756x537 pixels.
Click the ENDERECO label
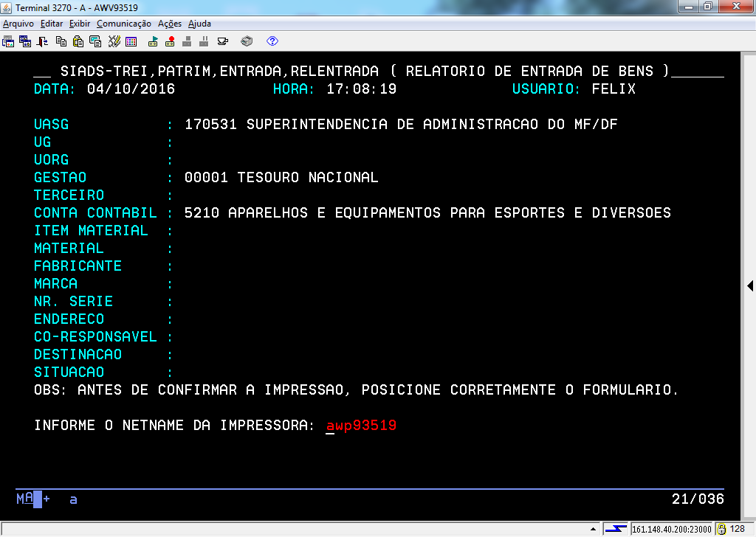pos(69,319)
